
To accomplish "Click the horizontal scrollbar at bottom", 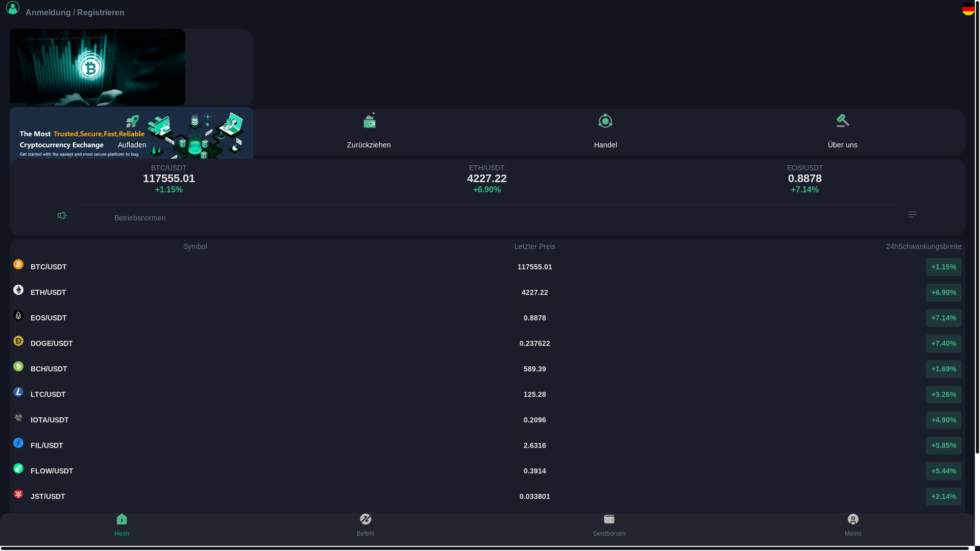I will tap(484, 548).
